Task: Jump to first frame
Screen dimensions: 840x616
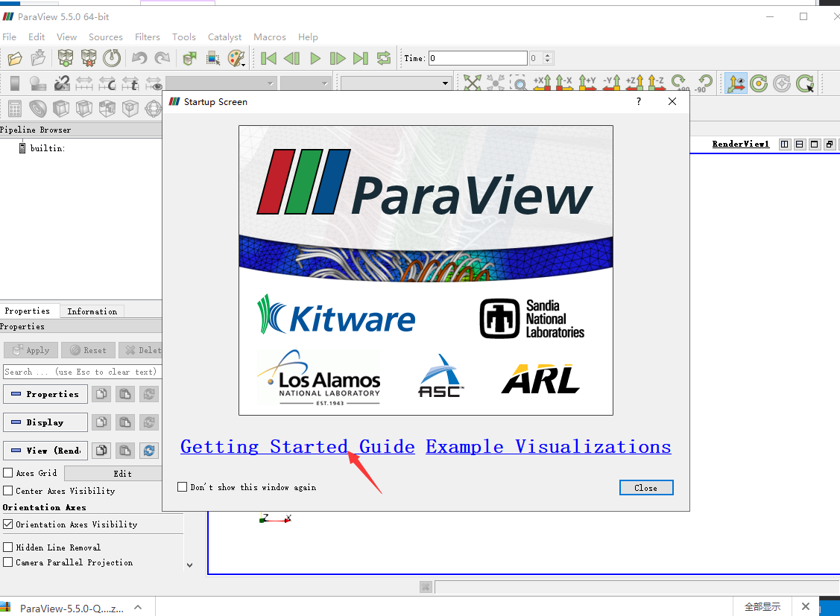Action: pyautogui.click(x=268, y=58)
